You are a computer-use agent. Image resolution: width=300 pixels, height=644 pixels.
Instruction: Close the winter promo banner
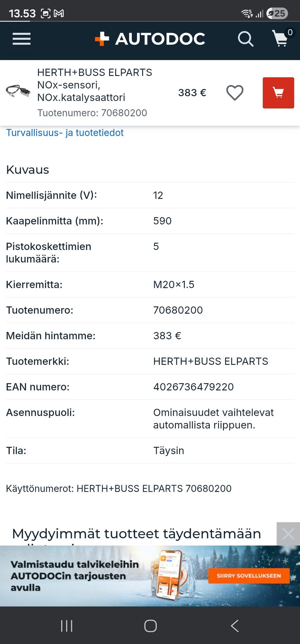click(288, 534)
